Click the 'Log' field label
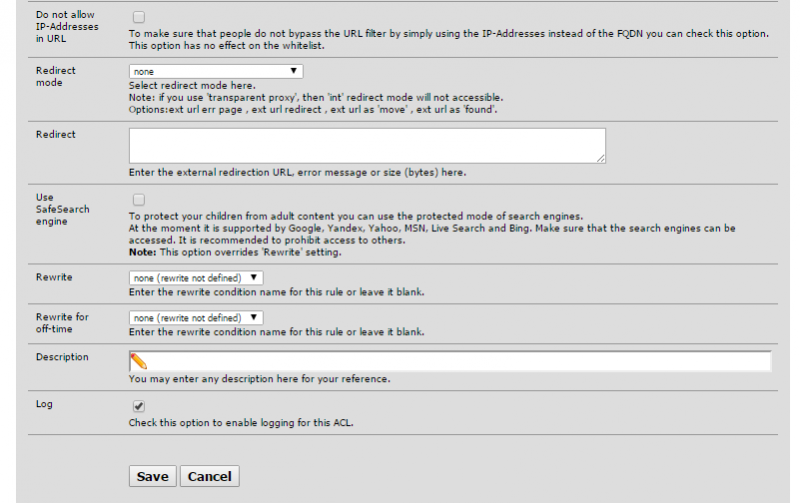Viewport: 800px width, 503px height. click(44, 404)
